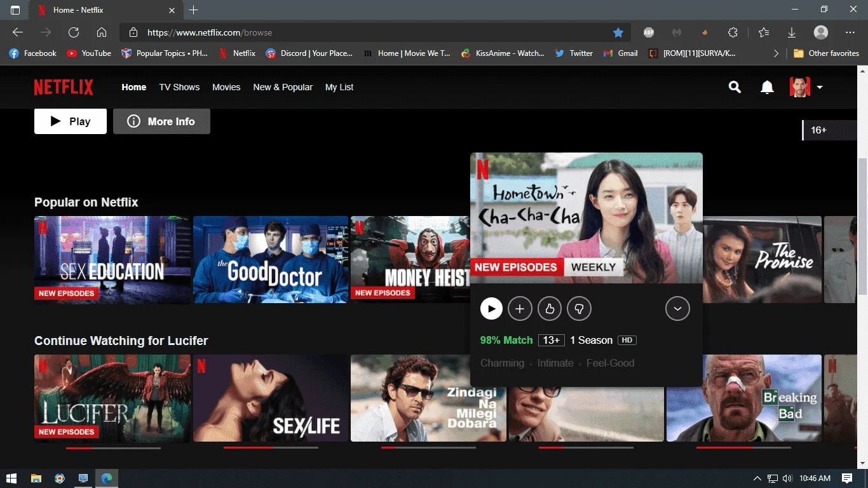Open the ABP adblock extension icon
Viewport: 868px width, 488px height.
pos(649,32)
